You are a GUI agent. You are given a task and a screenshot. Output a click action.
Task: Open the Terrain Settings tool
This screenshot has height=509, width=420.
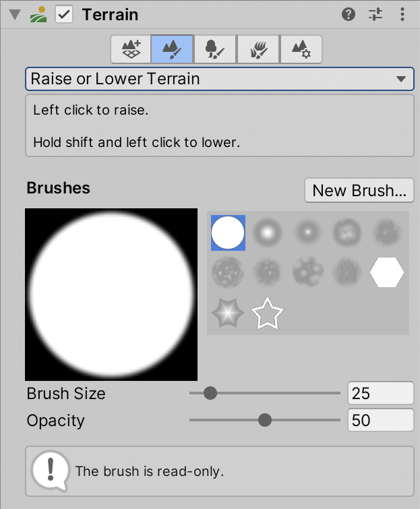point(301,49)
